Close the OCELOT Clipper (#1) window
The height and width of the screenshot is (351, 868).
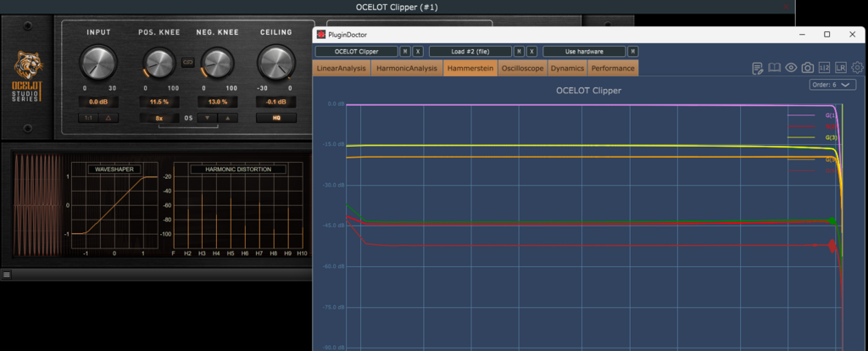point(786,7)
